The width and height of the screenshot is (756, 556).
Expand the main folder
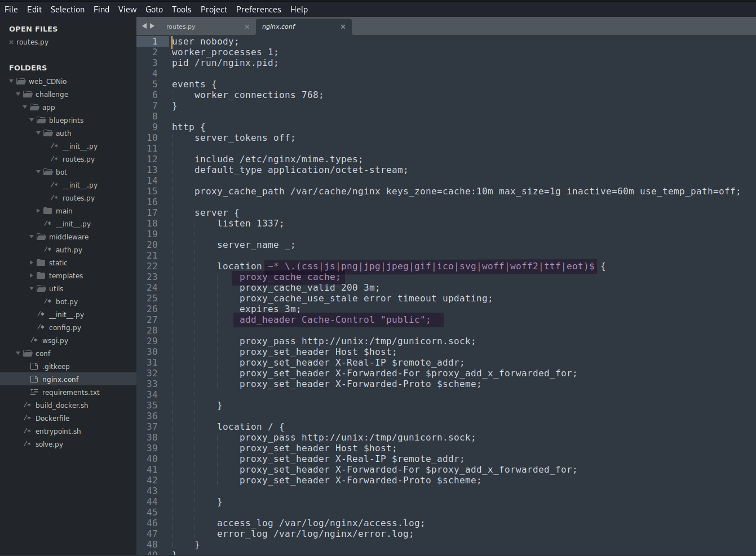[38, 211]
